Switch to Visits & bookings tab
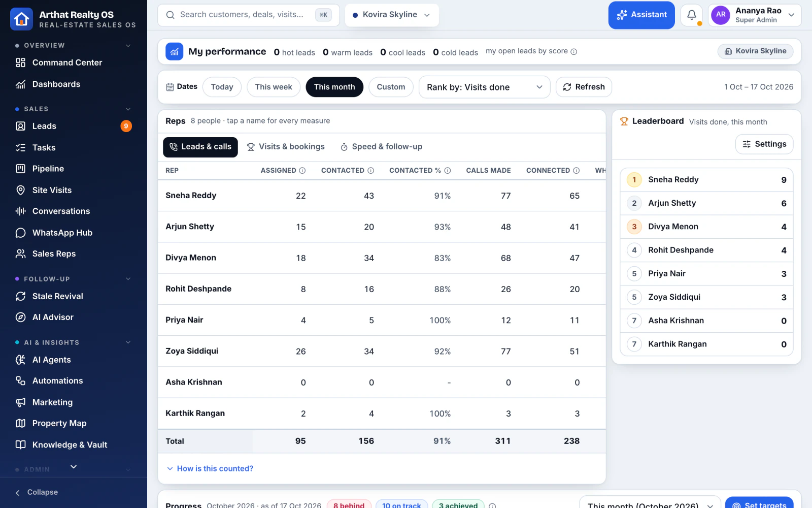Image resolution: width=812 pixels, height=508 pixels. (x=286, y=147)
